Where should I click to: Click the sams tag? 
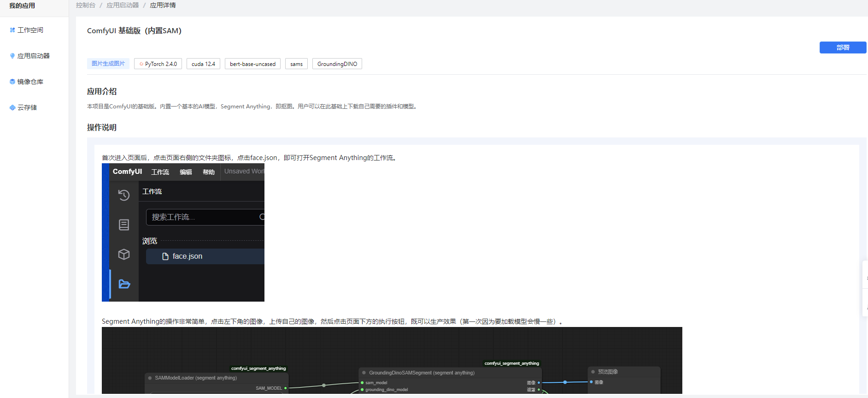(296, 64)
